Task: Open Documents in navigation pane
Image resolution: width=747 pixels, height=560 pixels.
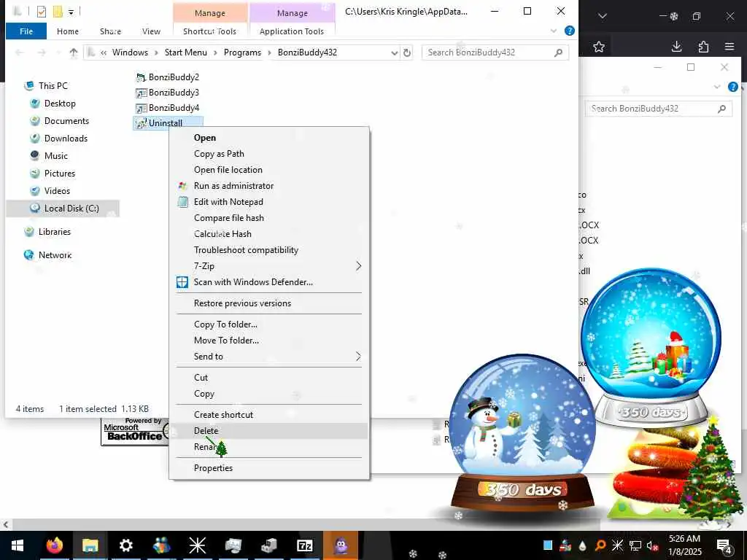Action: 66,121
